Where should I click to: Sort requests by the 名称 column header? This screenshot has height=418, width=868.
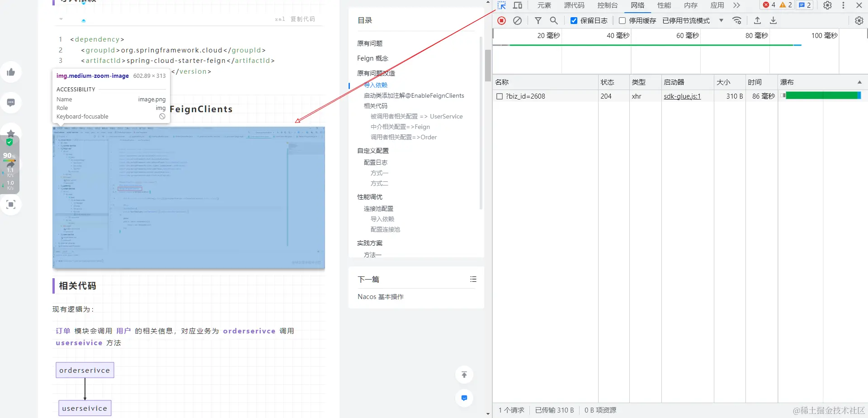tap(545, 82)
